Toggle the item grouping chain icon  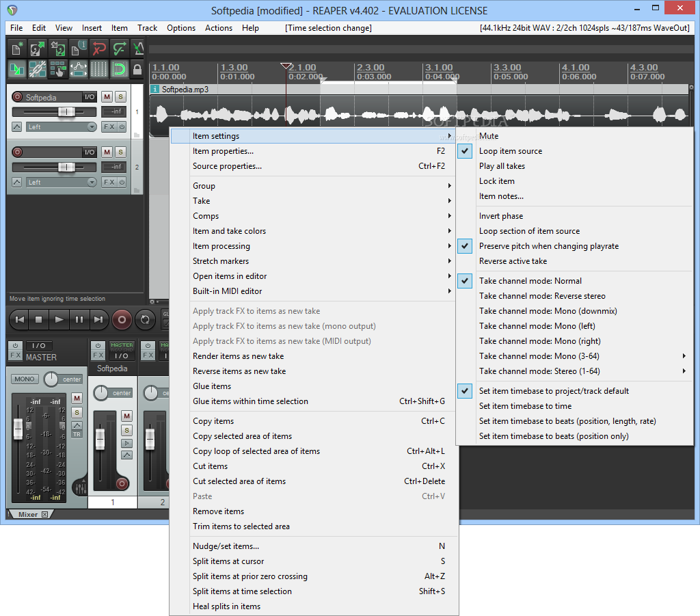click(x=38, y=69)
